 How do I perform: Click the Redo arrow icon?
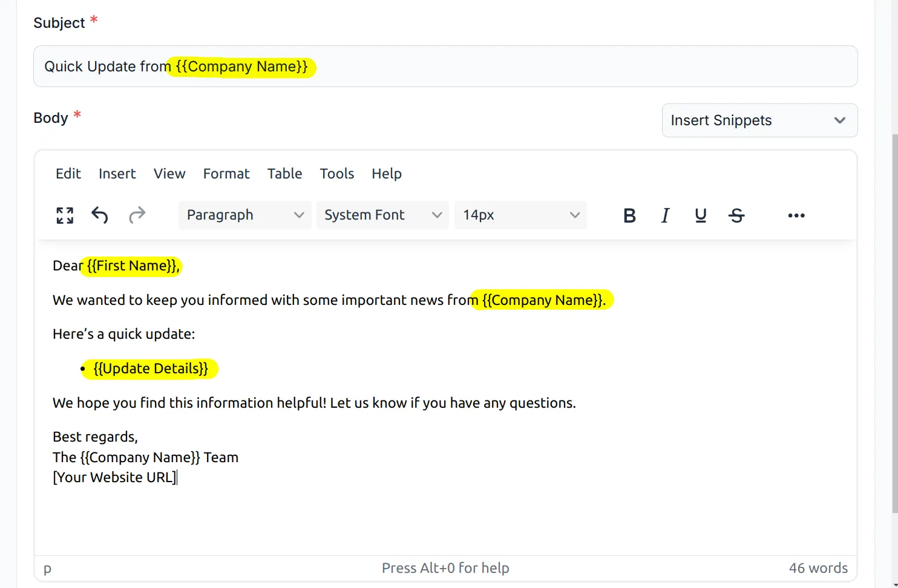(137, 215)
